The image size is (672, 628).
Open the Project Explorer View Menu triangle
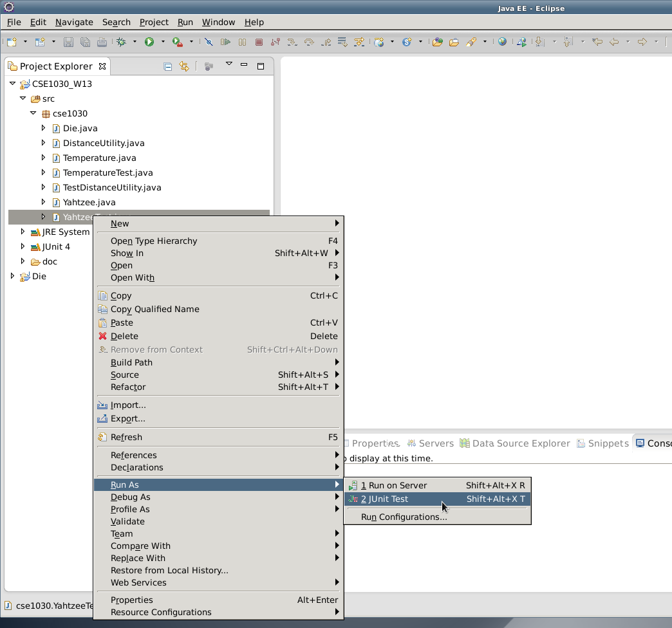click(229, 64)
